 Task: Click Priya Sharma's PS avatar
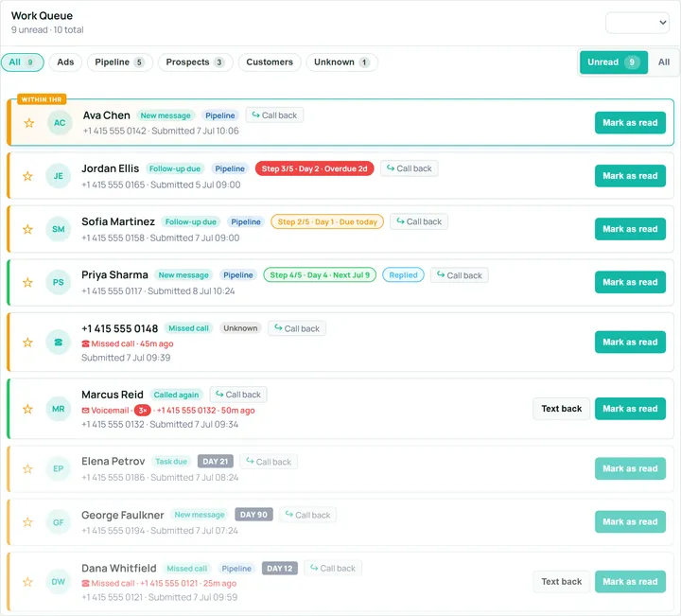pos(59,282)
